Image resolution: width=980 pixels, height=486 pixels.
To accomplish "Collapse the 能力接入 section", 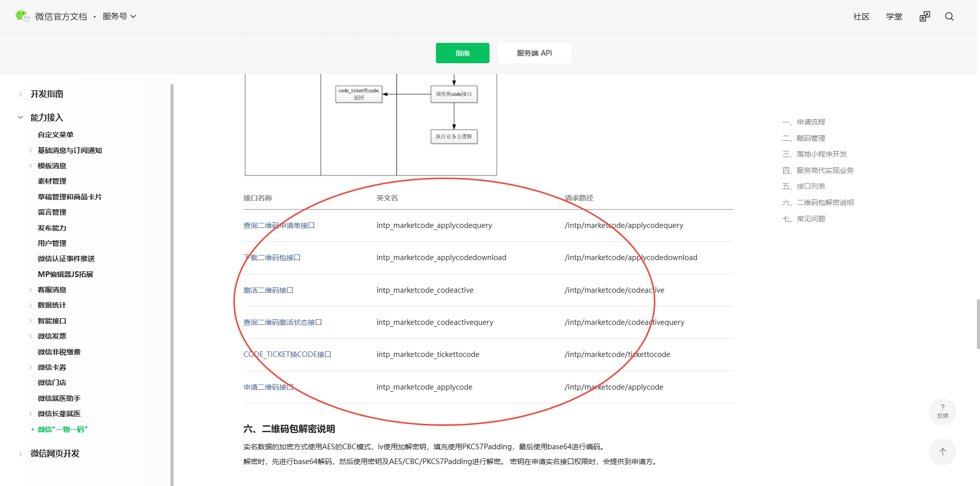I will click(x=20, y=117).
